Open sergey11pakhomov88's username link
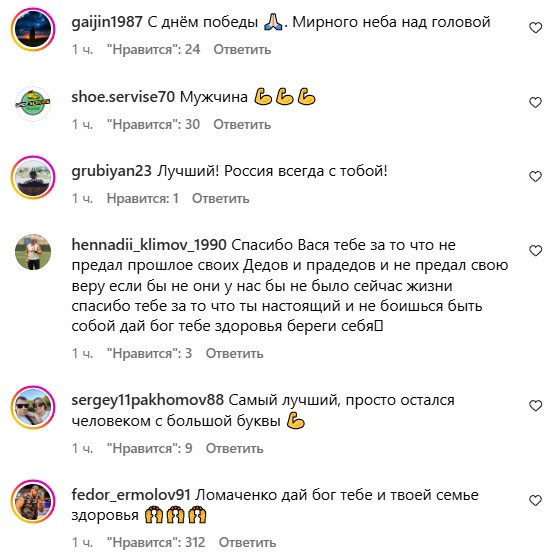 click(148, 400)
